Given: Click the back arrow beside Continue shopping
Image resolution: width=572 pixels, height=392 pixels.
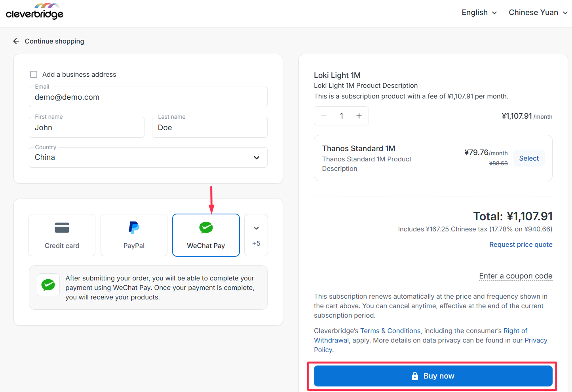Looking at the screenshot, I should [x=16, y=41].
